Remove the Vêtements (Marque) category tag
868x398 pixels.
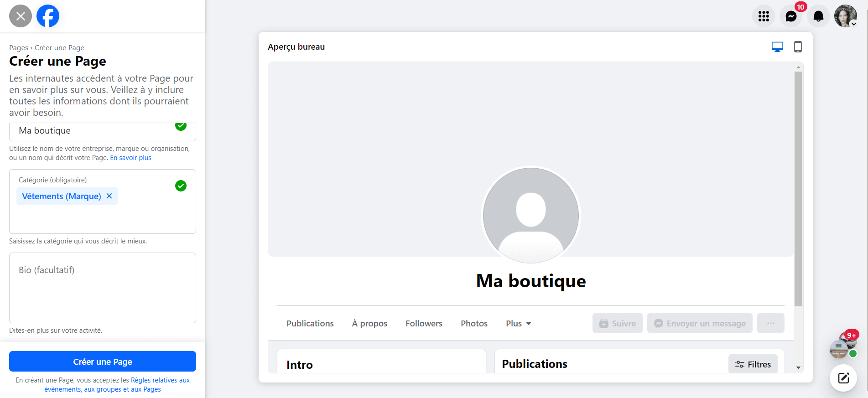pos(109,196)
